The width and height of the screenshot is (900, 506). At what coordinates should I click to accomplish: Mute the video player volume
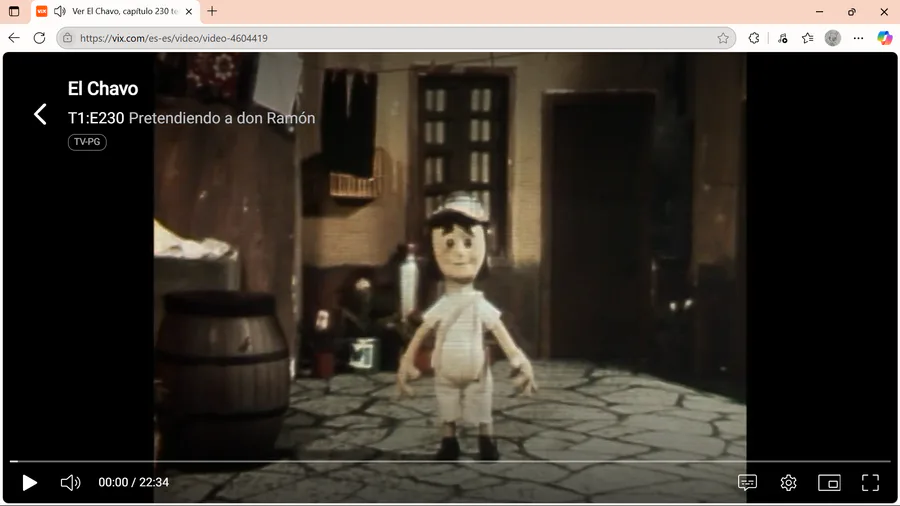(71, 482)
